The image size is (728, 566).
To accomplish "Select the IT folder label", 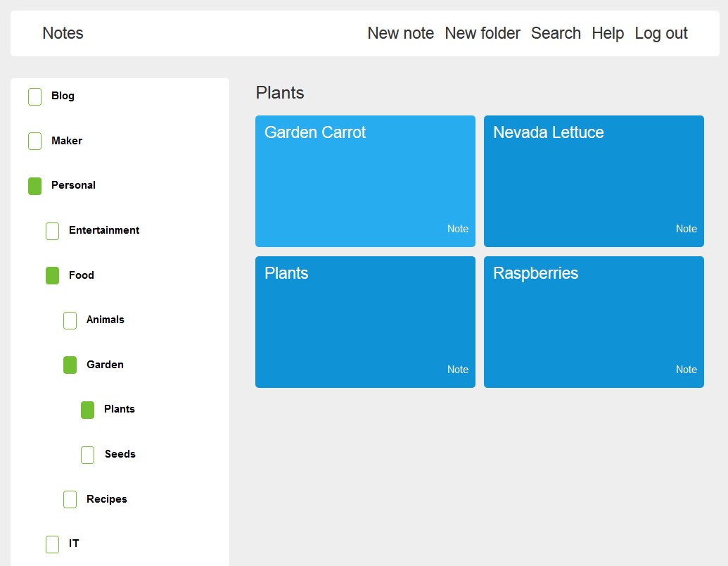I will tap(74, 543).
